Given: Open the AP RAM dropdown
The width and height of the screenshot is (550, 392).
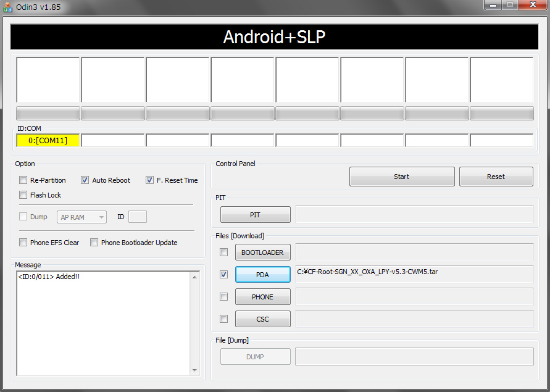Looking at the screenshot, I should (x=81, y=217).
